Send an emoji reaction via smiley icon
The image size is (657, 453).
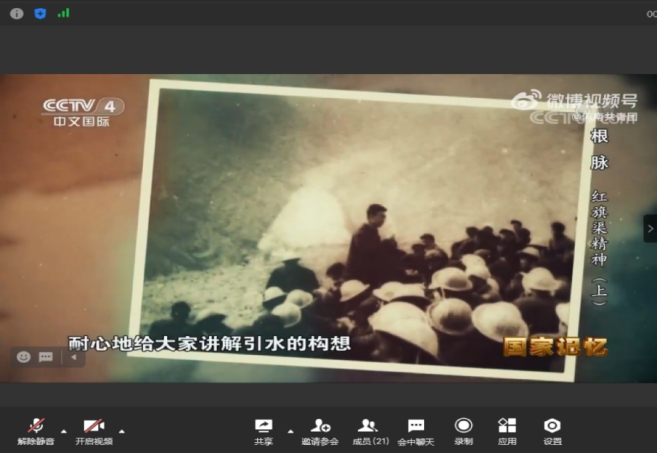click(23, 357)
